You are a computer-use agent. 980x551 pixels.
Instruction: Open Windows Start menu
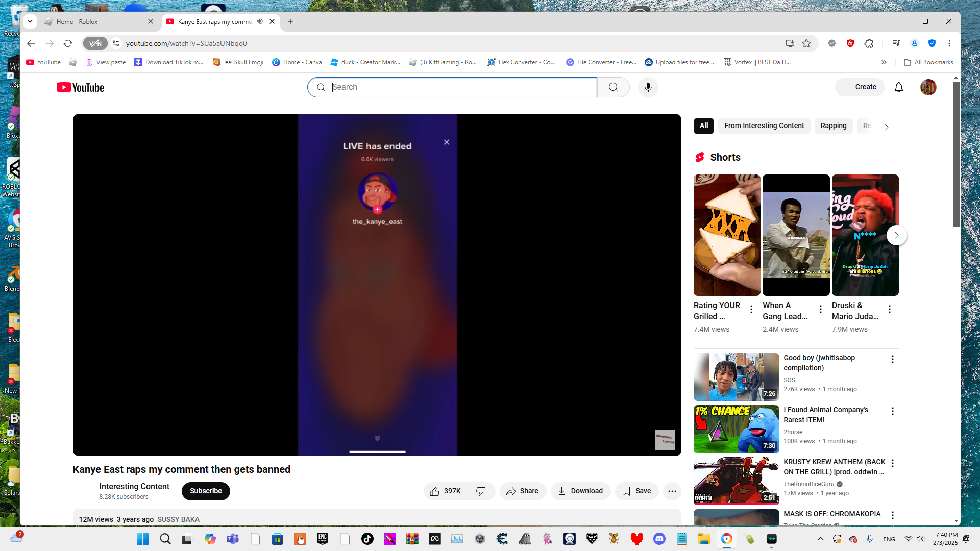pyautogui.click(x=143, y=539)
